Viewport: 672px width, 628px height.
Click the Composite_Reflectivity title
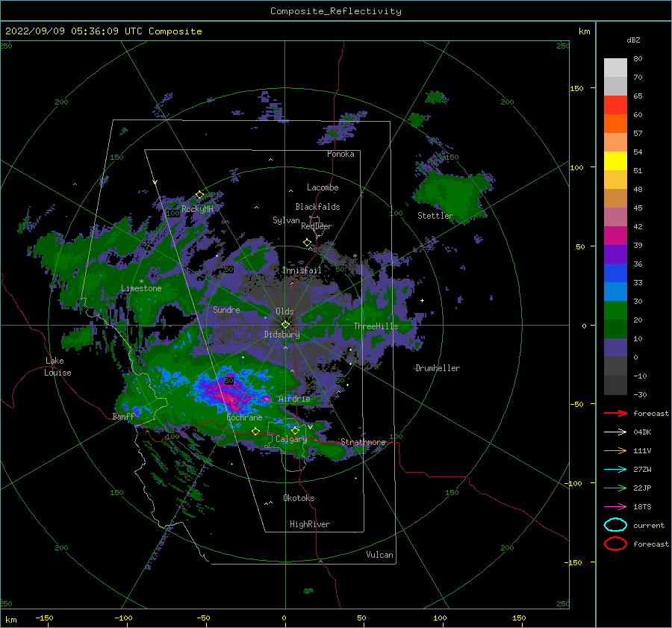[336, 11]
